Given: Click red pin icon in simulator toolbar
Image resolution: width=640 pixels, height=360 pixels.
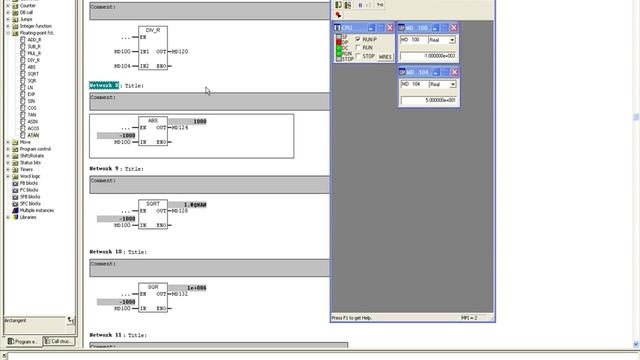Looking at the screenshot, I should [338, 15].
